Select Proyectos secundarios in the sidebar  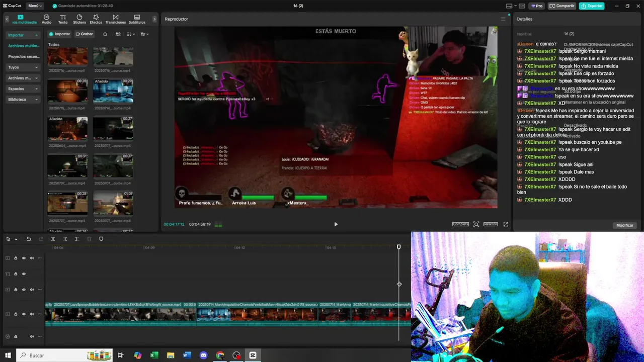click(x=24, y=57)
